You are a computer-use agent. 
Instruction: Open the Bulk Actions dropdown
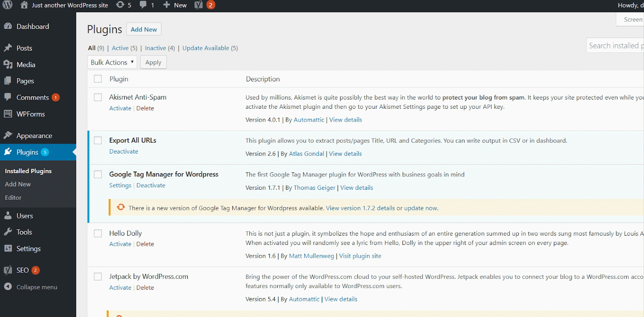coord(112,62)
